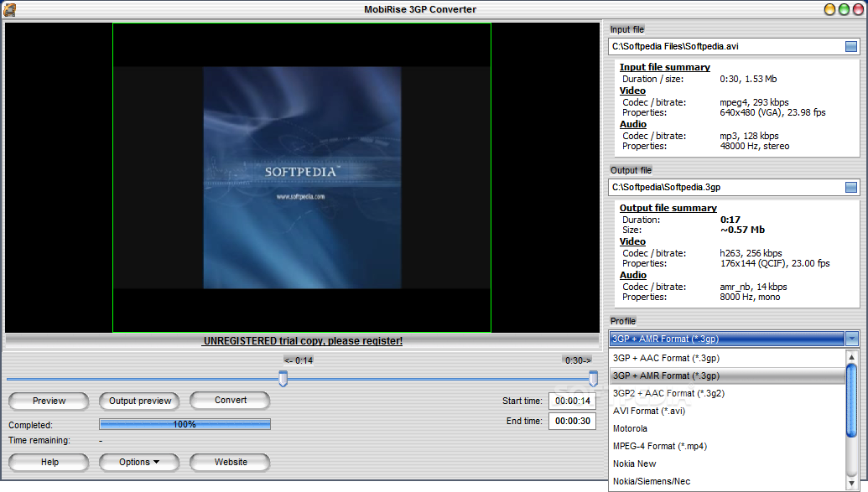This screenshot has height=492, width=868.
Task: Click the yellow minimize window button
Action: click(x=829, y=9)
